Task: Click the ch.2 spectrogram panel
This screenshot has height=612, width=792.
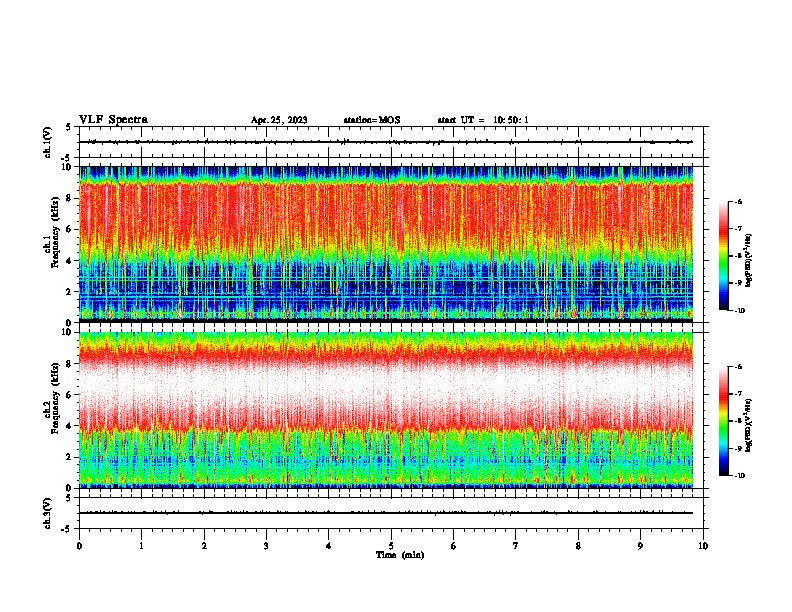Action: tap(386, 410)
